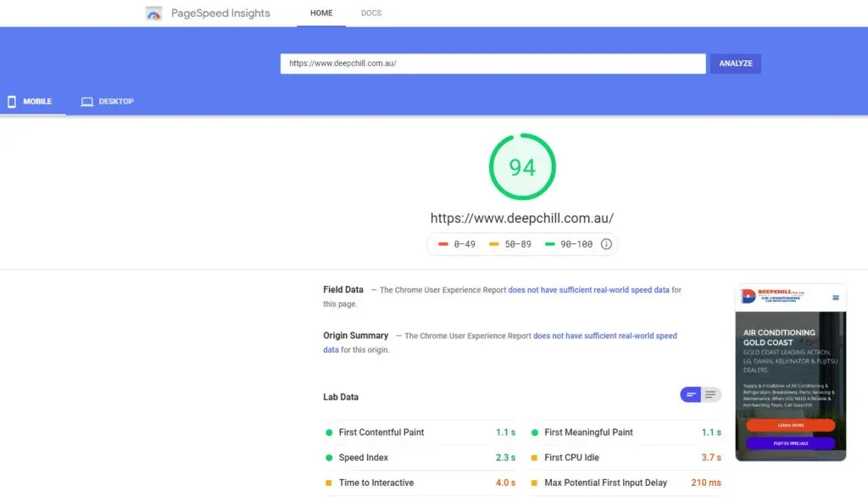
Task: Open Field Data insufficient speed data link
Action: tap(588, 290)
